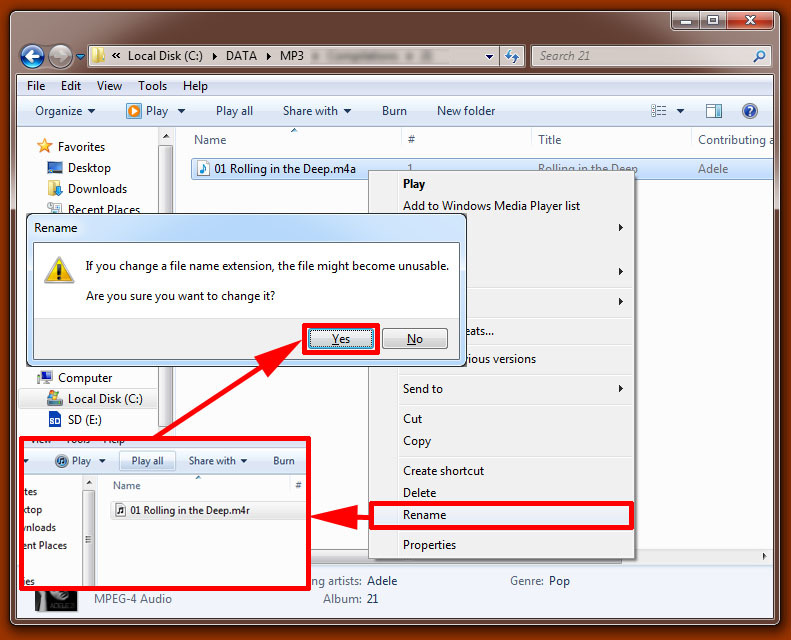Open Downloads in Favorites
The width and height of the screenshot is (791, 640).
tap(97, 189)
